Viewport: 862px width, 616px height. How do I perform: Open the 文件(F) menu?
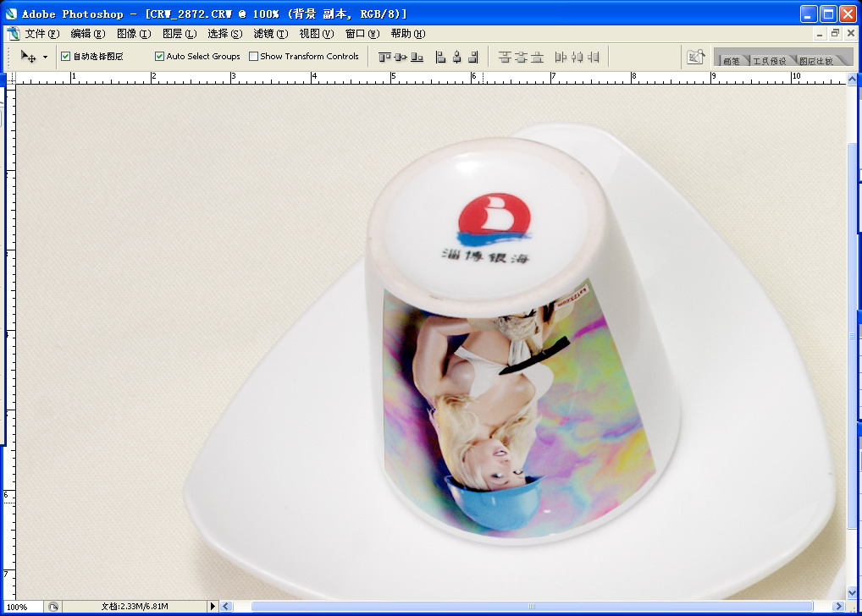[x=41, y=34]
